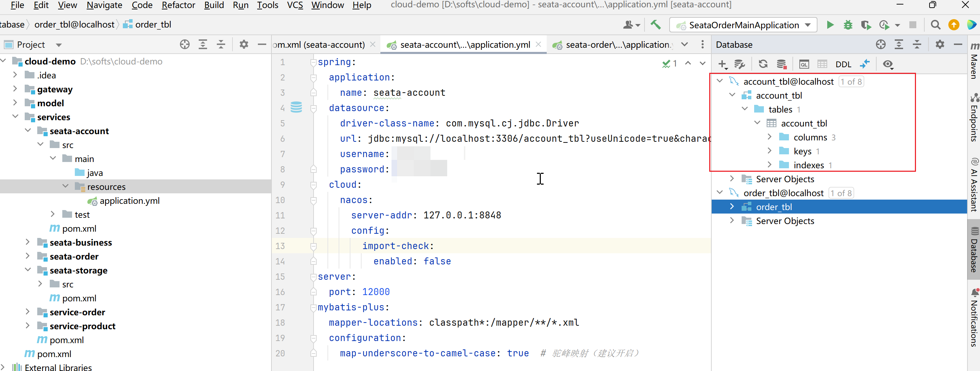Toggle the Notifications side panel

[974, 317]
